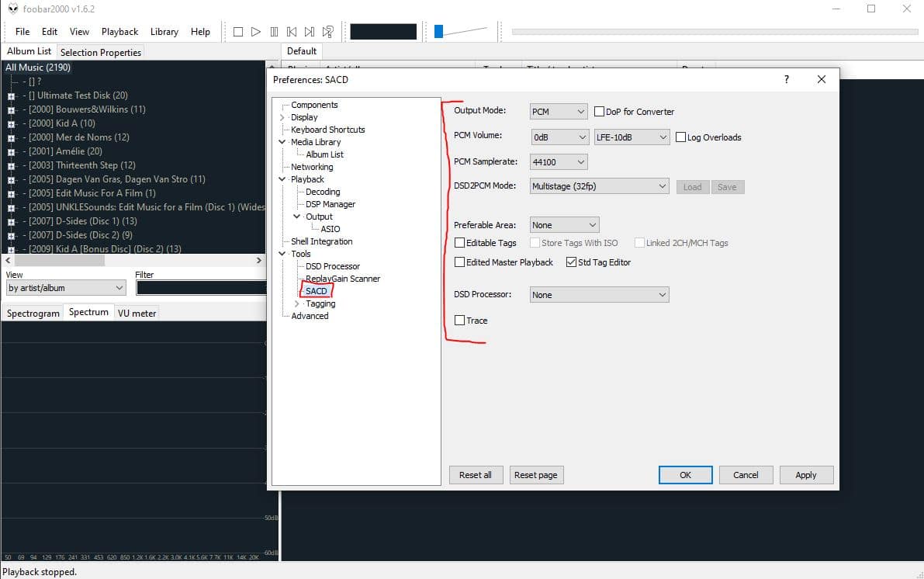Open the PCM Volume 0dB dropdown
This screenshot has width=924, height=579.
[x=560, y=137]
